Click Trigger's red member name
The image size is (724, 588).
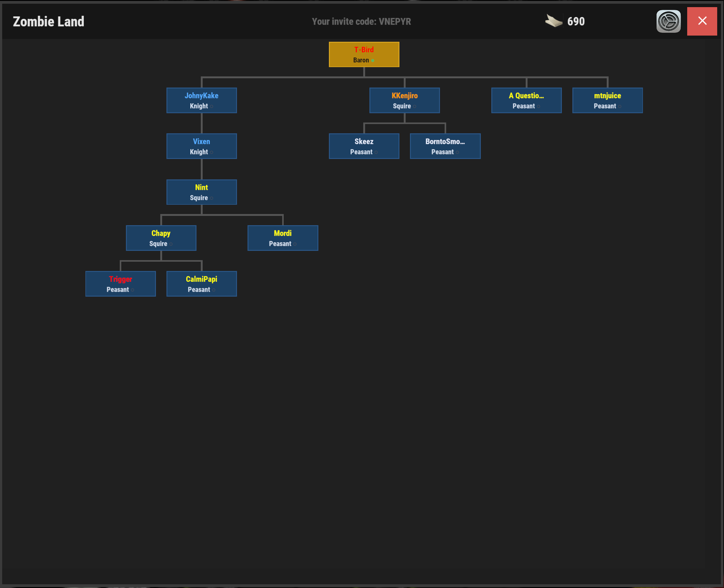pyautogui.click(x=120, y=279)
